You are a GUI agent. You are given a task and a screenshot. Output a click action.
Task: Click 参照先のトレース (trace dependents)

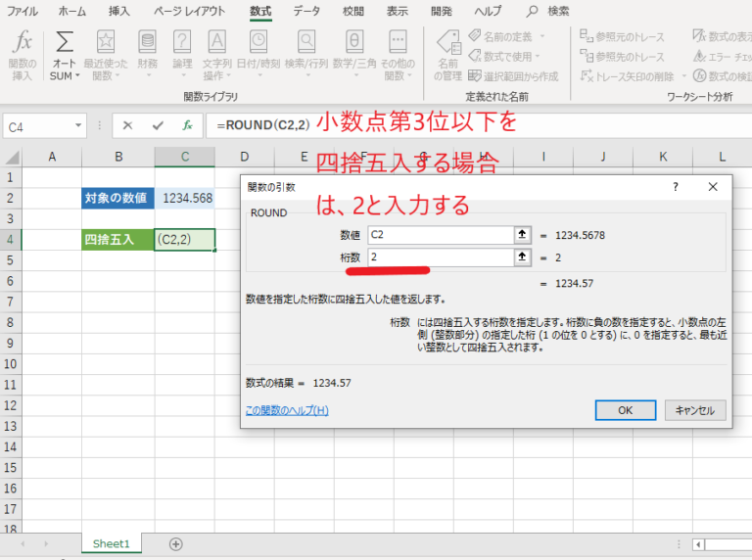[x=622, y=57]
